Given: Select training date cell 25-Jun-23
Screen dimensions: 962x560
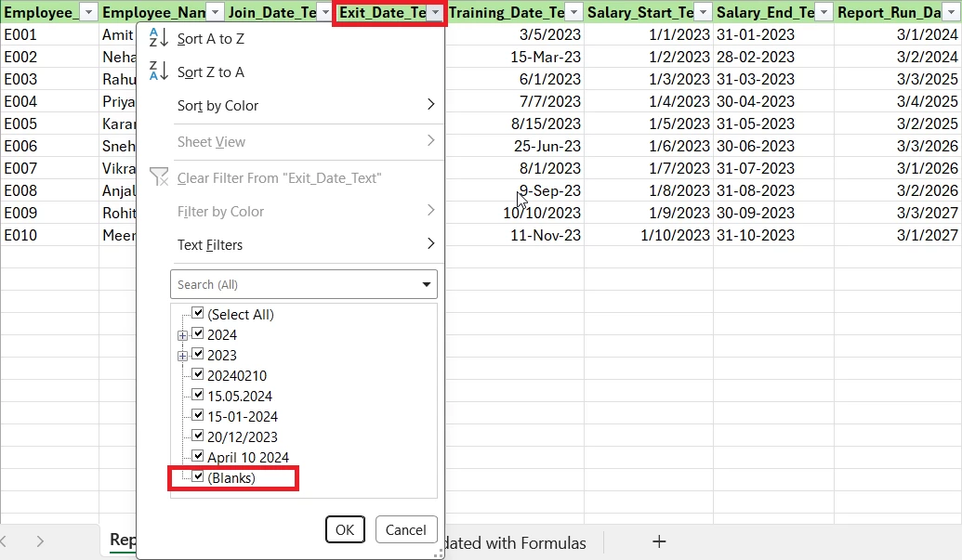Looking at the screenshot, I should click(515, 147).
